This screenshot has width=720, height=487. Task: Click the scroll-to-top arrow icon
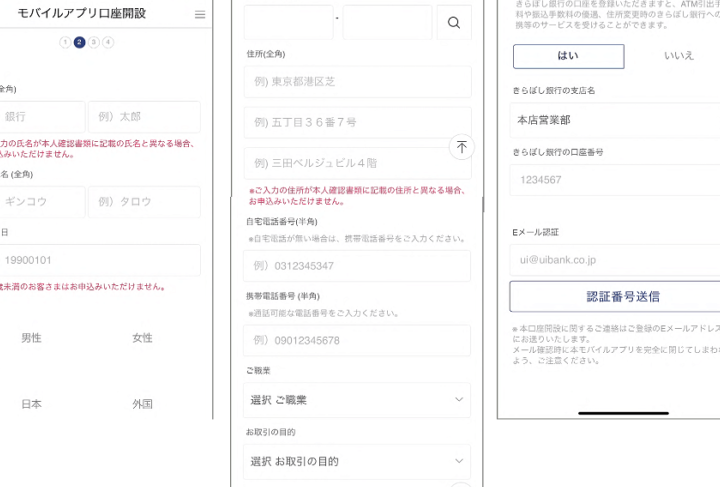point(461,146)
